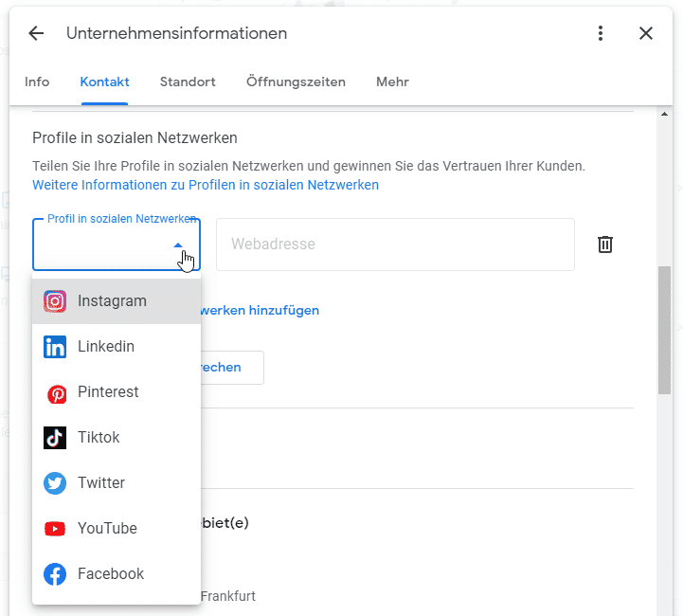The image size is (683, 616).
Task: Choose Linkedin from the dropdown list
Action: point(117,347)
